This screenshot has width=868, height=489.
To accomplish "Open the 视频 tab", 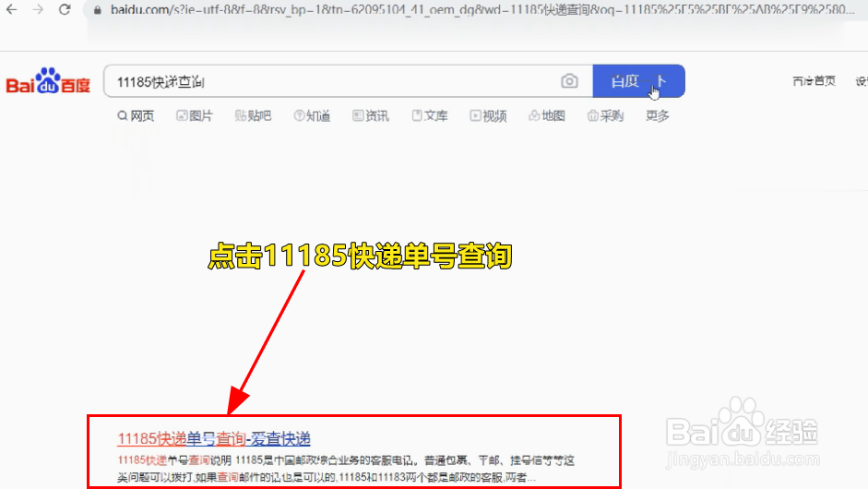I will 488,115.
